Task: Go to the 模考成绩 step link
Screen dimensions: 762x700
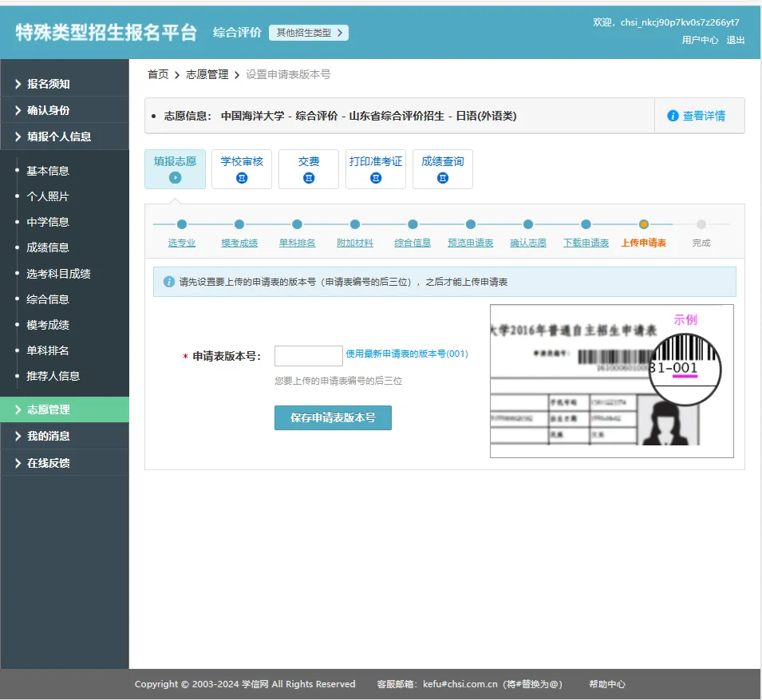Action: [239, 243]
